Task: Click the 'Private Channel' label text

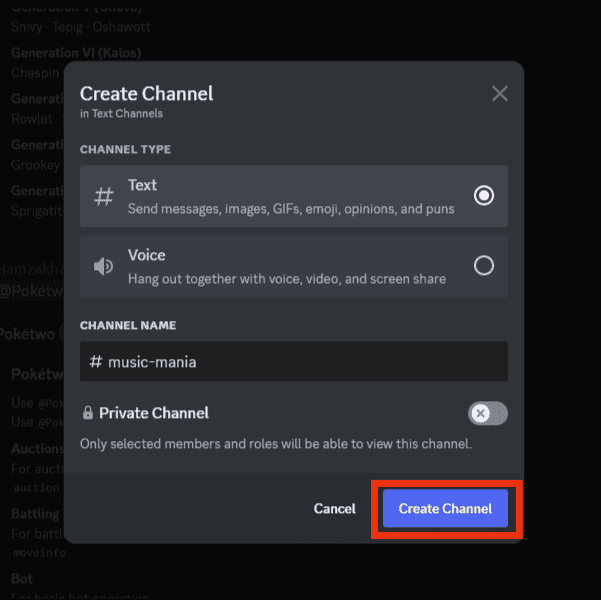Action: coord(154,413)
